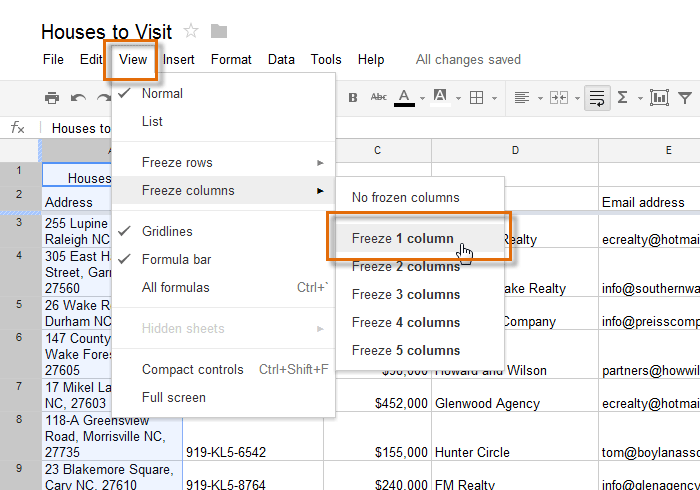Image resolution: width=700 pixels, height=490 pixels.
Task: Click the Sigma functions icon
Action: point(622,97)
